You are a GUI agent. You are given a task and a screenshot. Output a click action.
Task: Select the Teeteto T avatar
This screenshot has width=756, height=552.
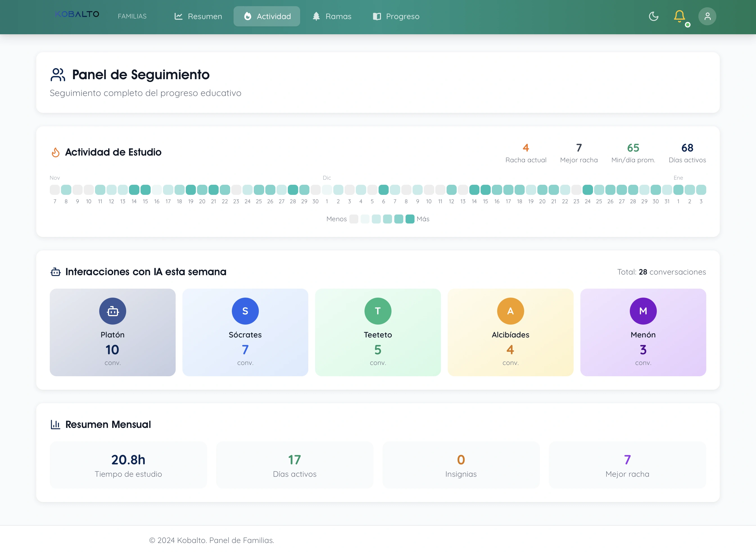coord(377,311)
